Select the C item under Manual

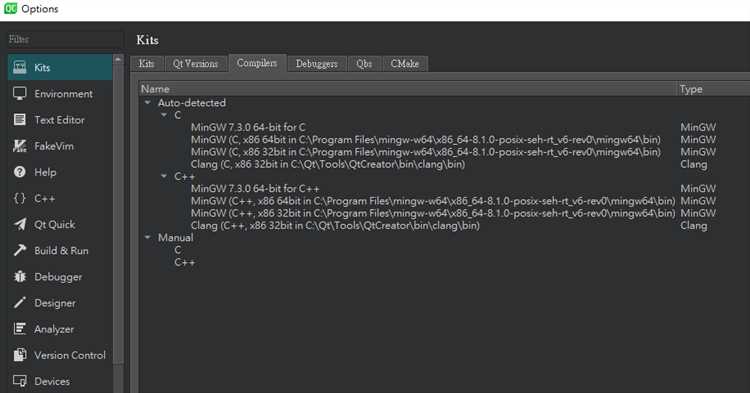tap(178, 250)
